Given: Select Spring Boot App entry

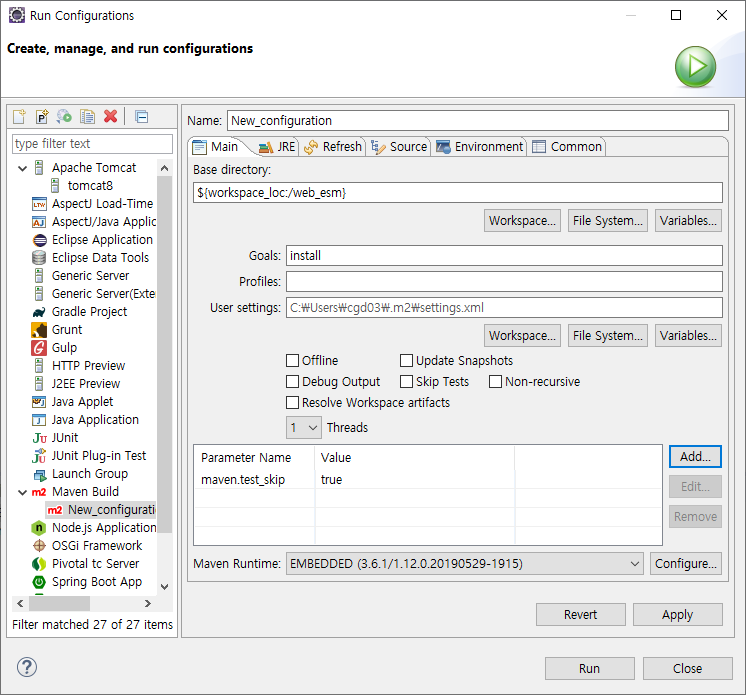Looking at the screenshot, I should [x=97, y=582].
